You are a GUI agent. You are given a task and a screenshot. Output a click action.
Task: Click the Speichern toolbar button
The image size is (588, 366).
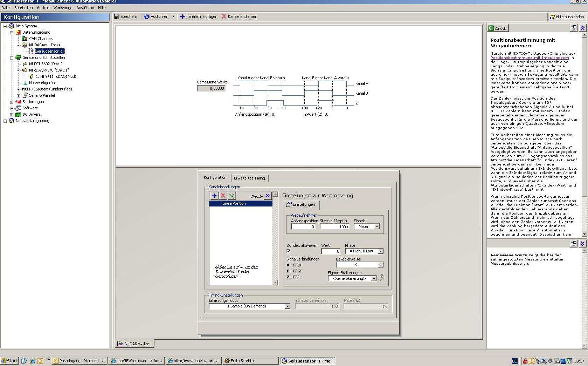tap(126, 16)
